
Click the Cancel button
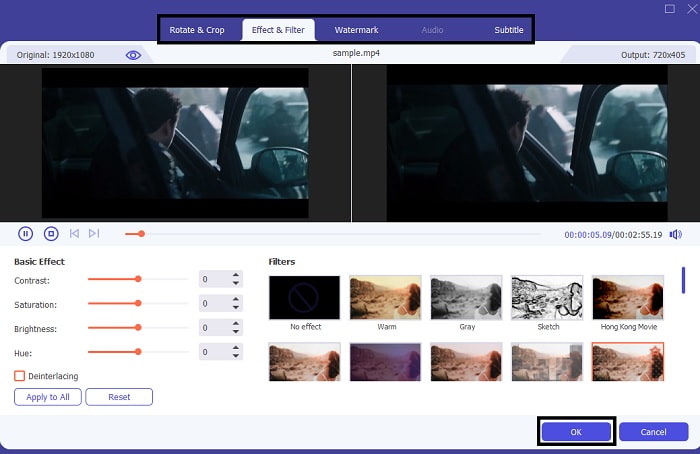pyautogui.click(x=653, y=432)
